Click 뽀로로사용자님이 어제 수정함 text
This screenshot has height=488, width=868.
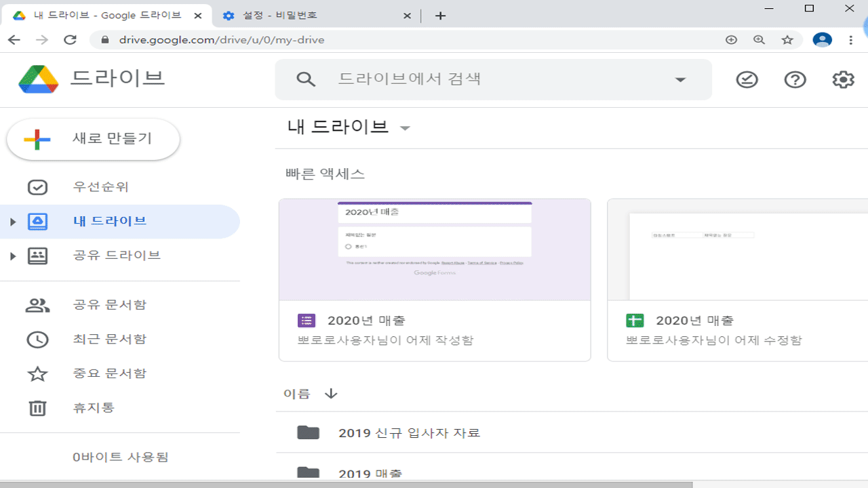tap(713, 340)
